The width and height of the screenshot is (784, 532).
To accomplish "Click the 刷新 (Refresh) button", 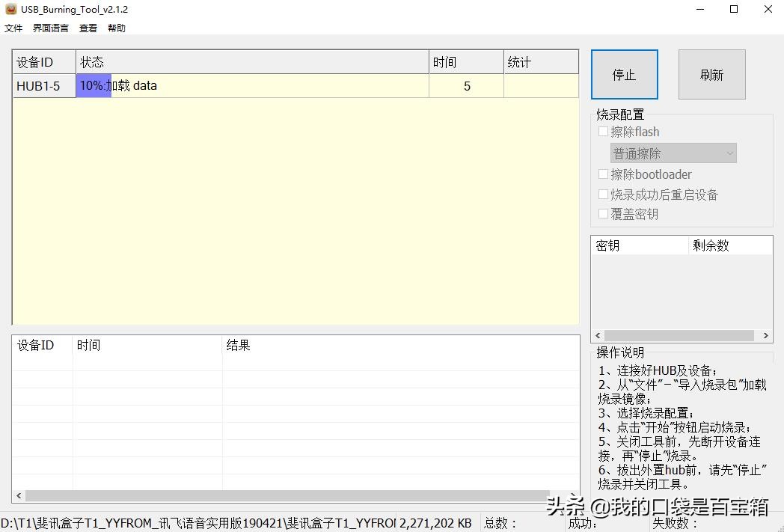I will pyautogui.click(x=711, y=73).
